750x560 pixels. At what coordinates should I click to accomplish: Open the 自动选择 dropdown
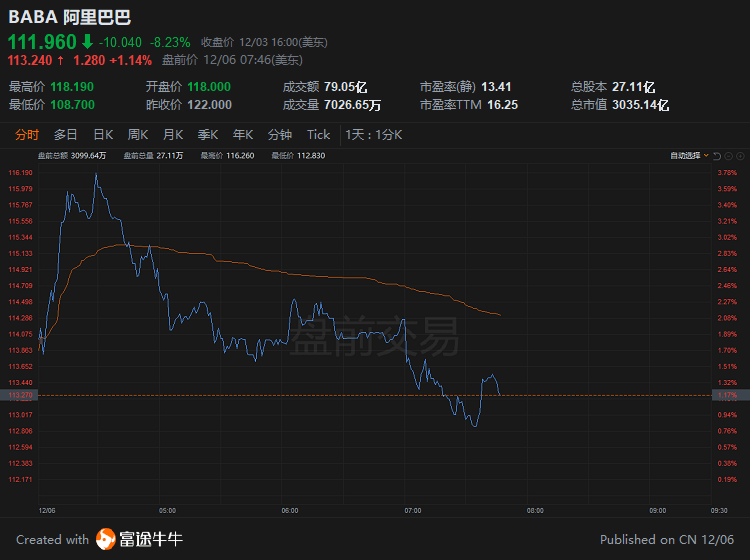[689, 155]
